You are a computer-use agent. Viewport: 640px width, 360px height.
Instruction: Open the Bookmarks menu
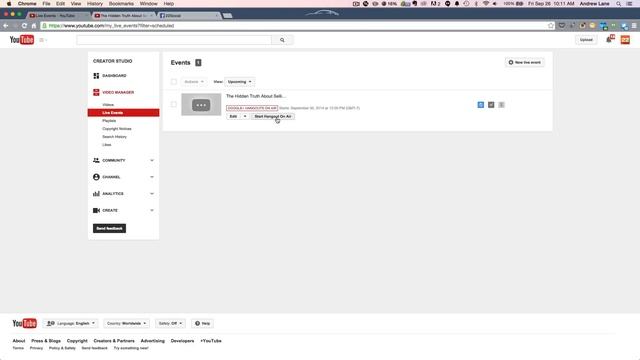coord(121,4)
